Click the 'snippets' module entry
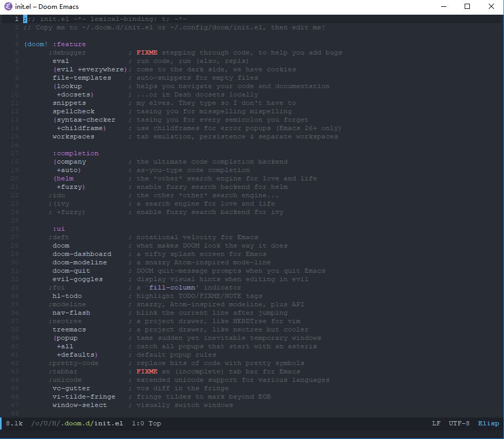 tap(69, 103)
